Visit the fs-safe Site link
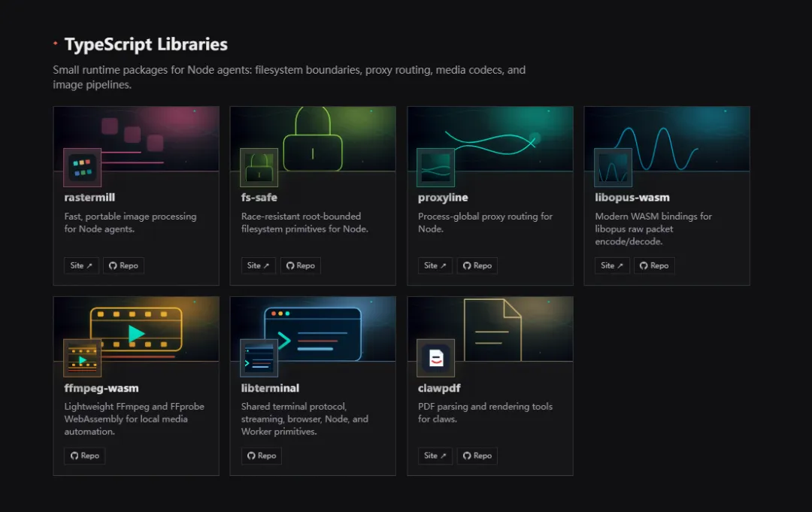Viewport: 812px width, 512px height. coord(259,265)
